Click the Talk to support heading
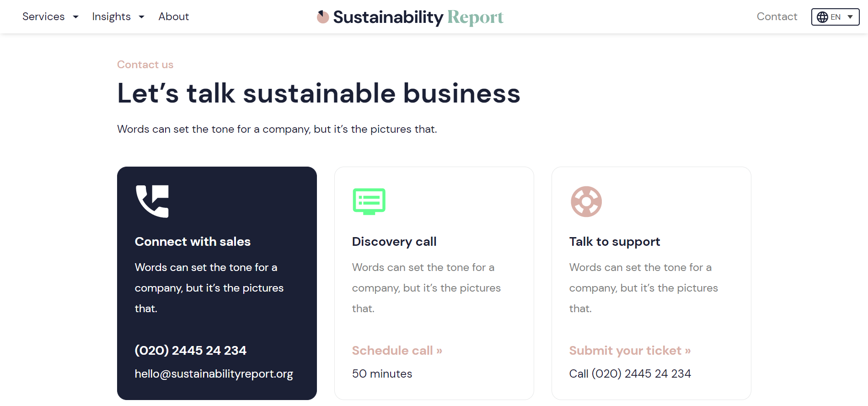 point(614,241)
